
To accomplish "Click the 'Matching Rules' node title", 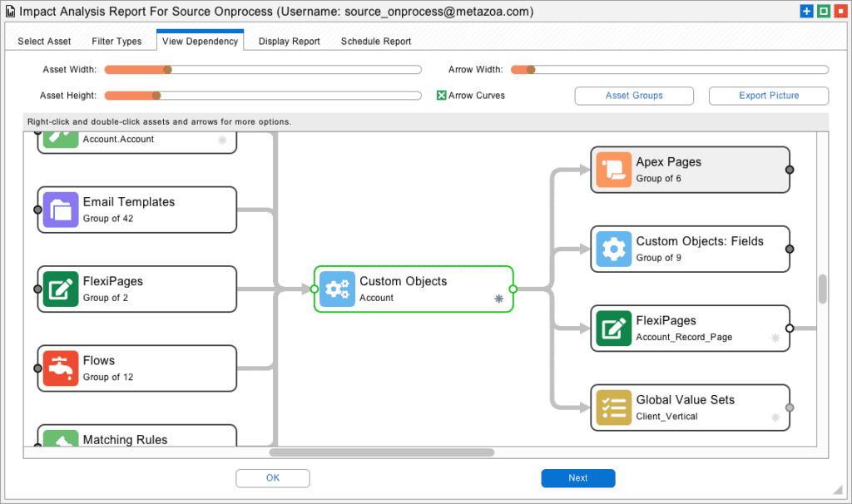I will 125,439.
